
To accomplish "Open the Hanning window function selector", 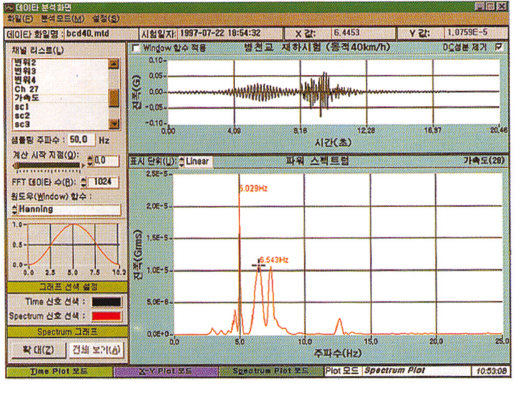I will point(66,210).
